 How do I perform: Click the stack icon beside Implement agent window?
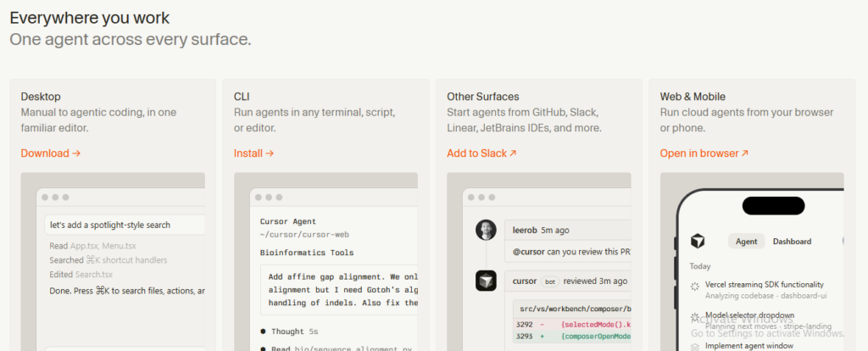coord(695,347)
